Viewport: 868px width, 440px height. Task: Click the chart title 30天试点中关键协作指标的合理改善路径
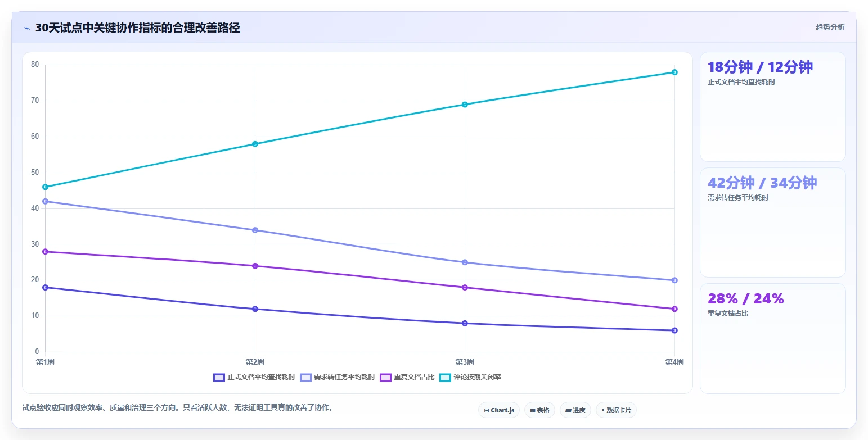(137, 28)
